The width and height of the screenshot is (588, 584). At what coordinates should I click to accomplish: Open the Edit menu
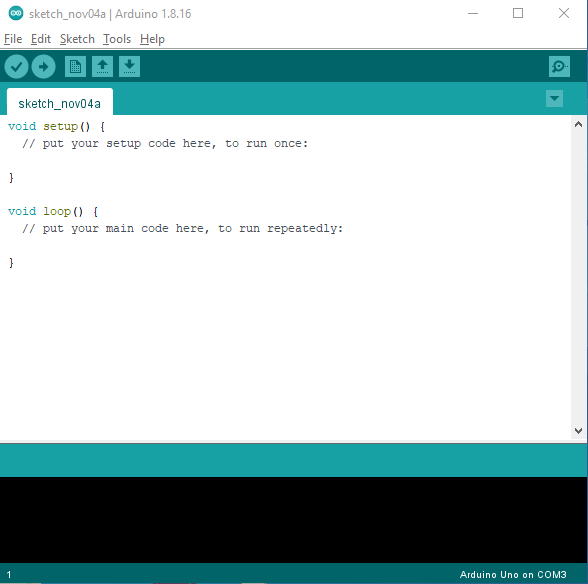coord(40,39)
